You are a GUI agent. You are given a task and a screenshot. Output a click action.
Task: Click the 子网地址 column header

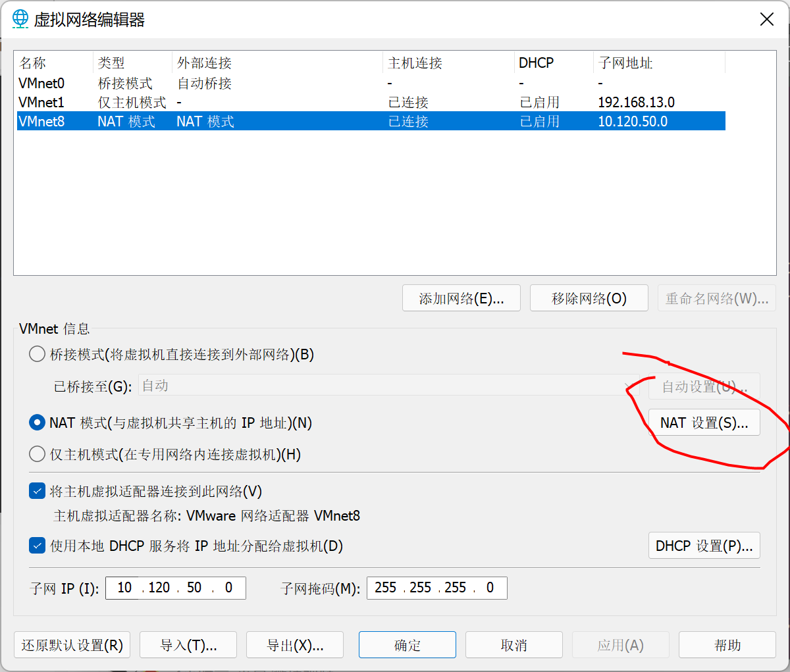[660, 63]
